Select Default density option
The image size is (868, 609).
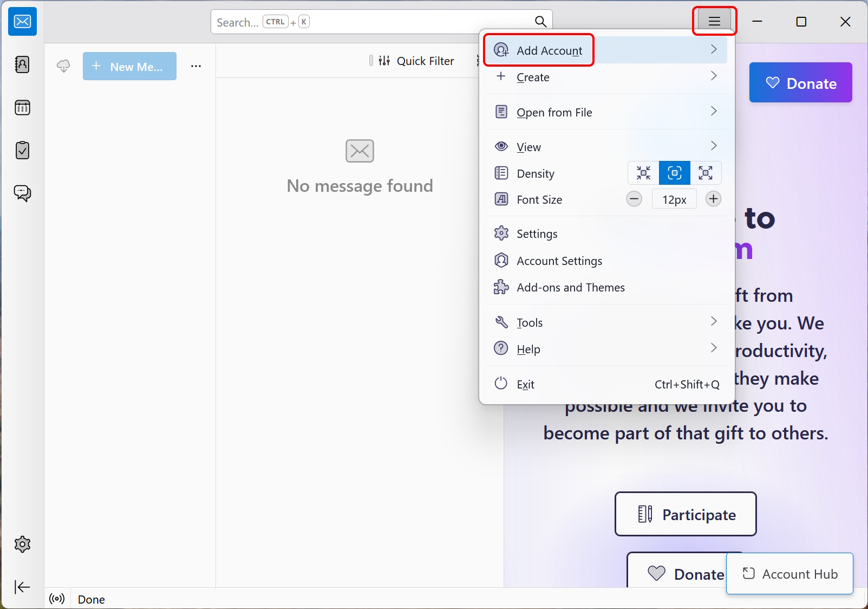coord(675,173)
